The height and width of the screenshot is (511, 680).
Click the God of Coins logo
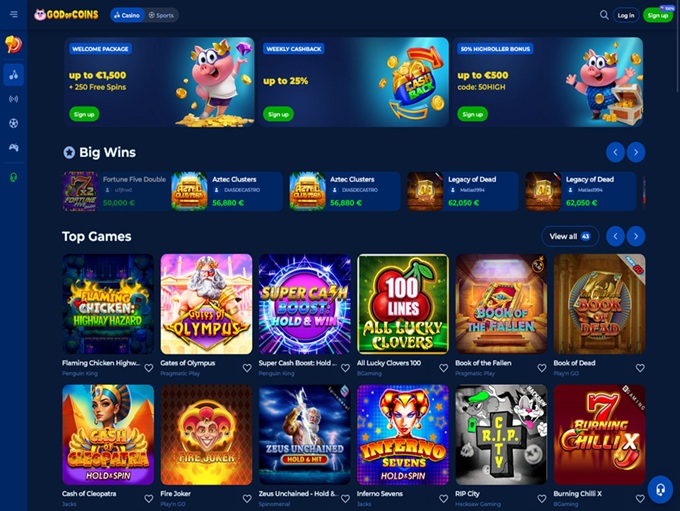[x=66, y=15]
